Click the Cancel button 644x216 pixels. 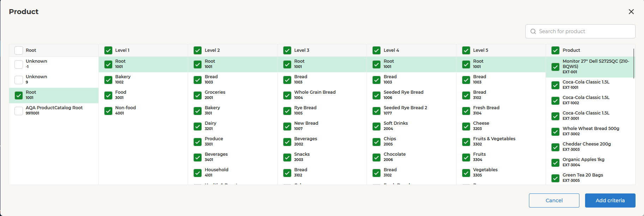tap(554, 200)
